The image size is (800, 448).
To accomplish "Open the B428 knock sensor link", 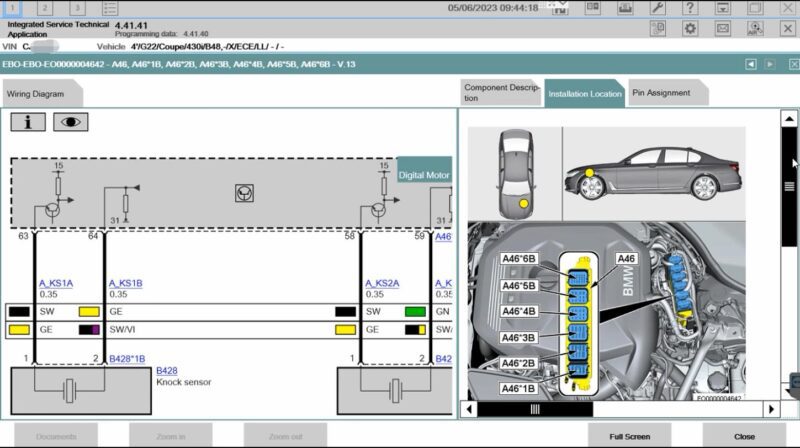I will pos(167,371).
